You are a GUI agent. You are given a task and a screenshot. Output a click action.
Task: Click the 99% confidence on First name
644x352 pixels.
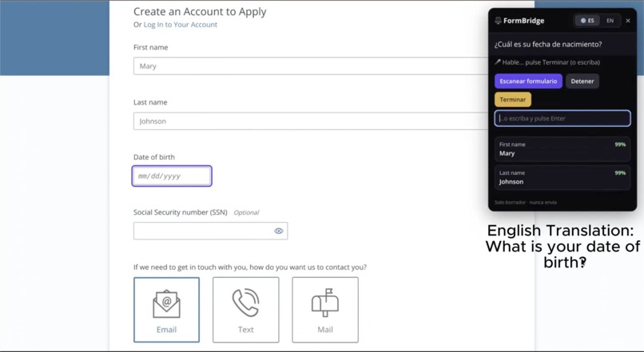coord(620,144)
